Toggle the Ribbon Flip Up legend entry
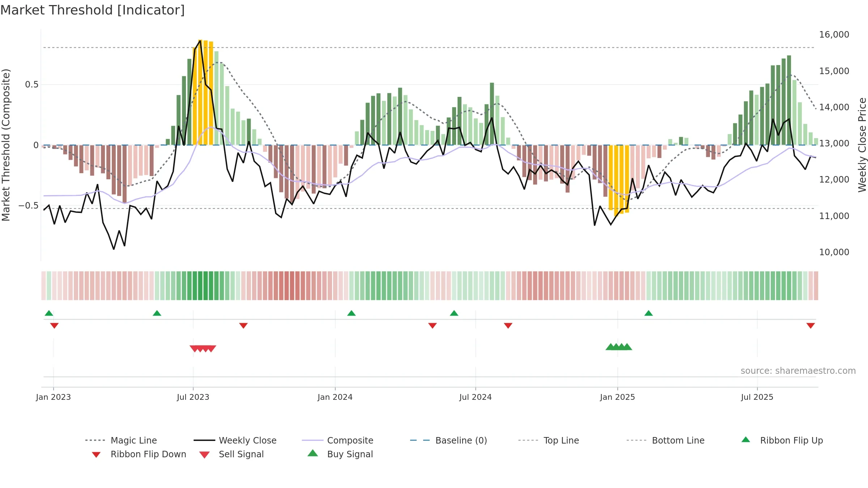The width and height of the screenshot is (868, 488). pos(782,440)
